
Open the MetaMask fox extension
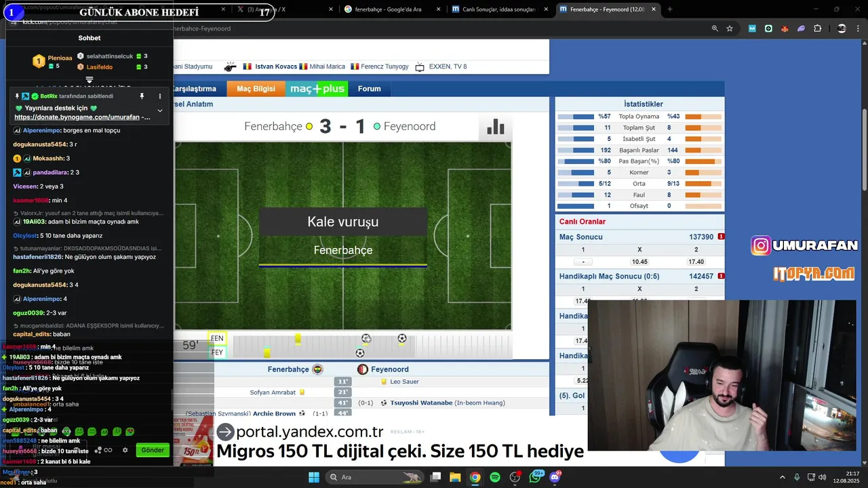[785, 28]
